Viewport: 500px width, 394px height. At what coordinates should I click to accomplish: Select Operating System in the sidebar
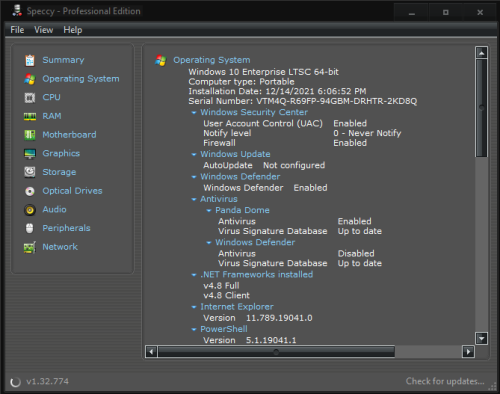coord(81,79)
